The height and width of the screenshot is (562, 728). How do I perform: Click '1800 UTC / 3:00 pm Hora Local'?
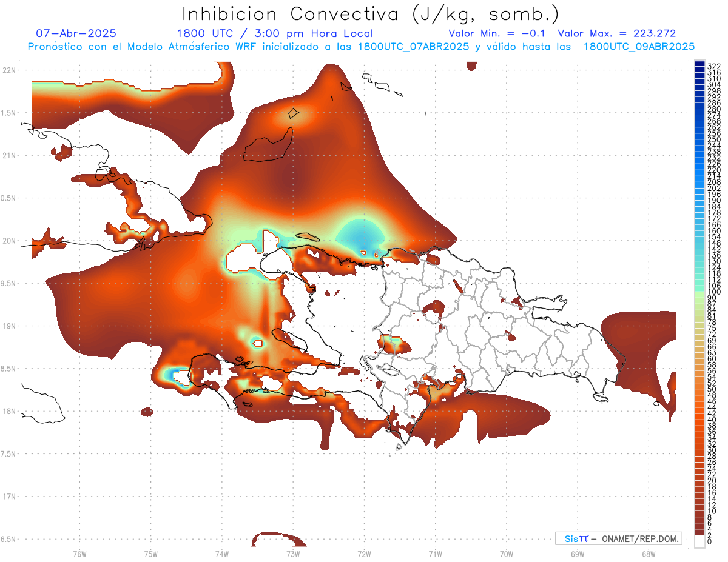pyautogui.click(x=275, y=33)
